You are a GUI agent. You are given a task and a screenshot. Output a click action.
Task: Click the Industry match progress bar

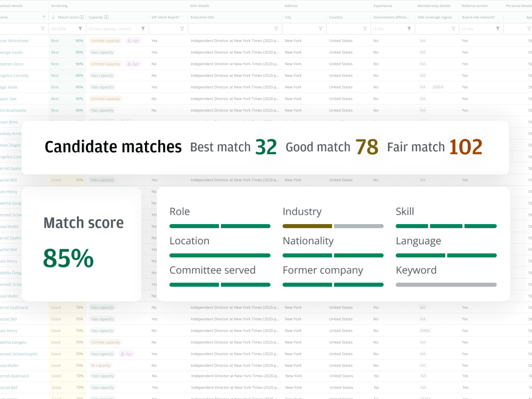[333, 226]
